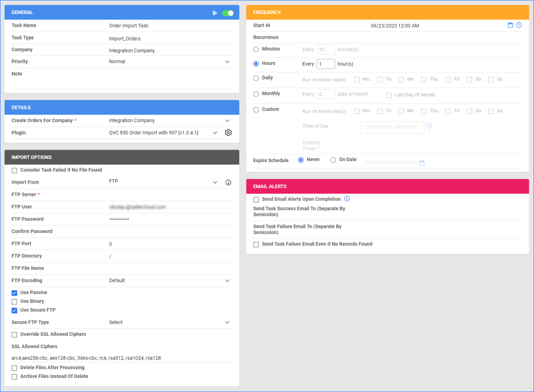Disable the Use Secure FTP checkbox
The width and height of the screenshot is (534, 392).
click(x=14, y=310)
